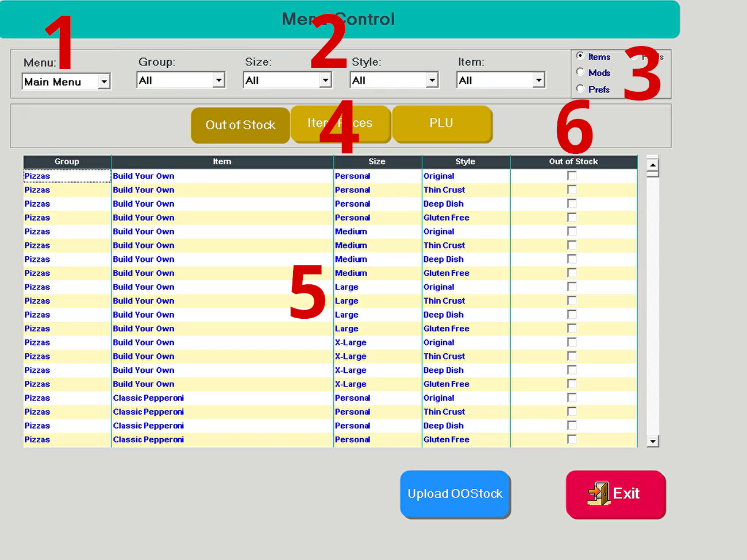Enable Out of Stock for Build Your Own Personal Gluten Free

[572, 217]
